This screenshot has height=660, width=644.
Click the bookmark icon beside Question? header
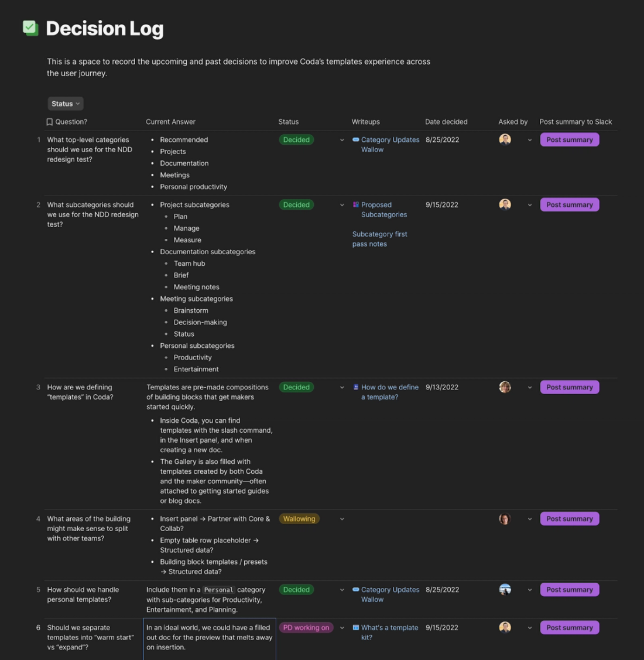50,122
